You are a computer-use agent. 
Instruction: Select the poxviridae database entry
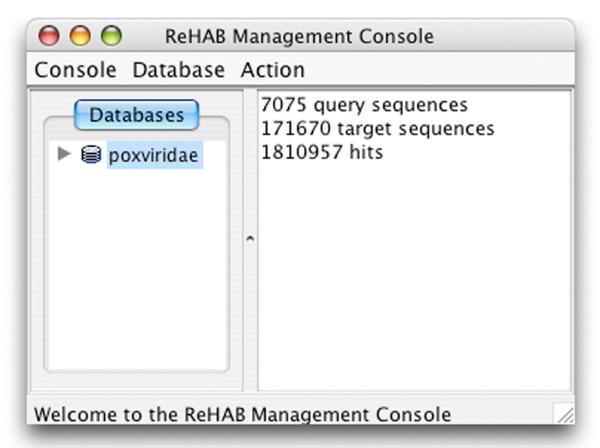pyautogui.click(x=154, y=156)
